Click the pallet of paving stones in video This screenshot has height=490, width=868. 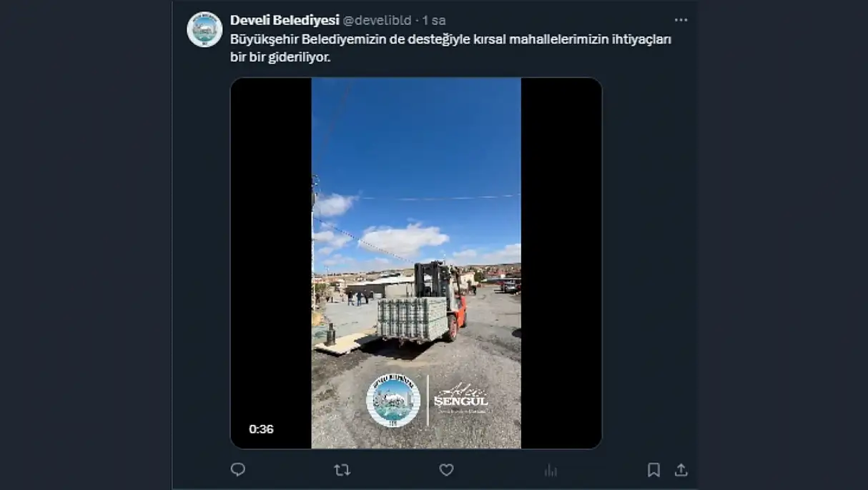[413, 318]
